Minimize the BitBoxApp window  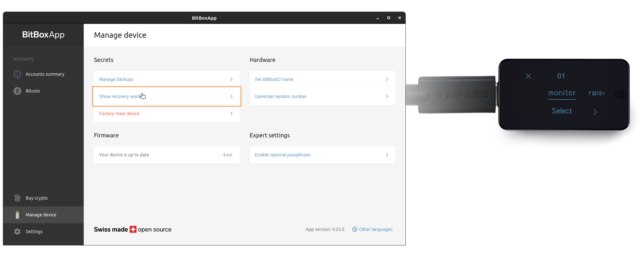(378, 18)
